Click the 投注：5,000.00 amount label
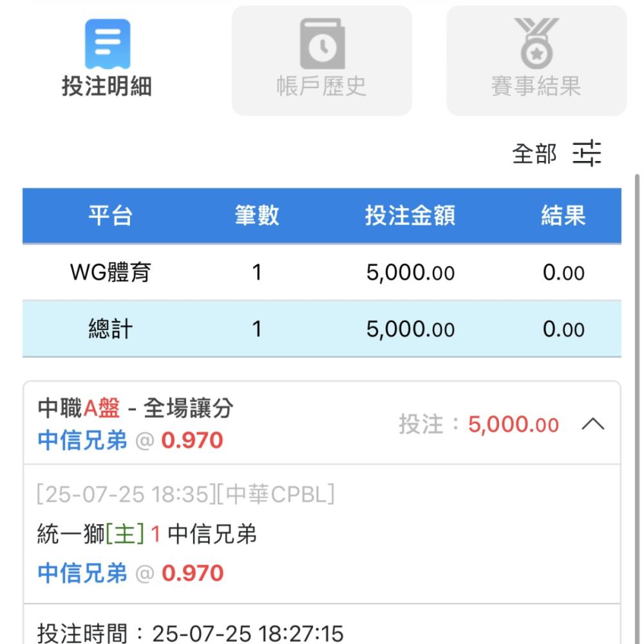 click(x=478, y=424)
